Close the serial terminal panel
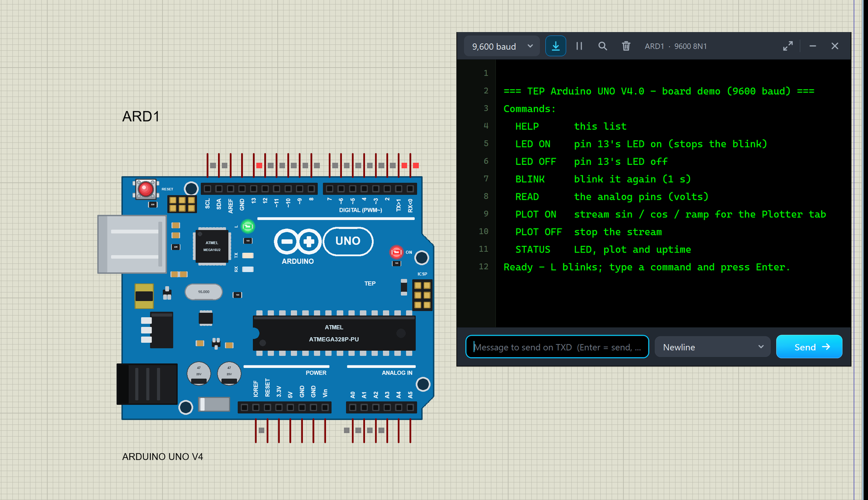This screenshot has width=868, height=500. tap(835, 46)
